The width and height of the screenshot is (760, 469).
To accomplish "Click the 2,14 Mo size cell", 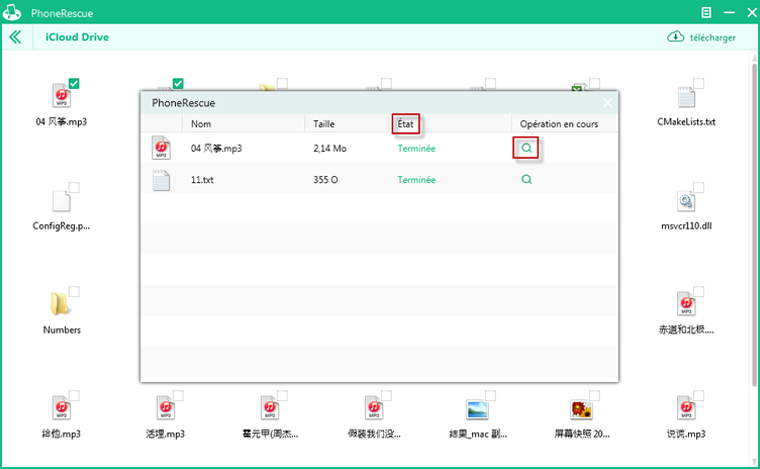I will pyautogui.click(x=330, y=148).
